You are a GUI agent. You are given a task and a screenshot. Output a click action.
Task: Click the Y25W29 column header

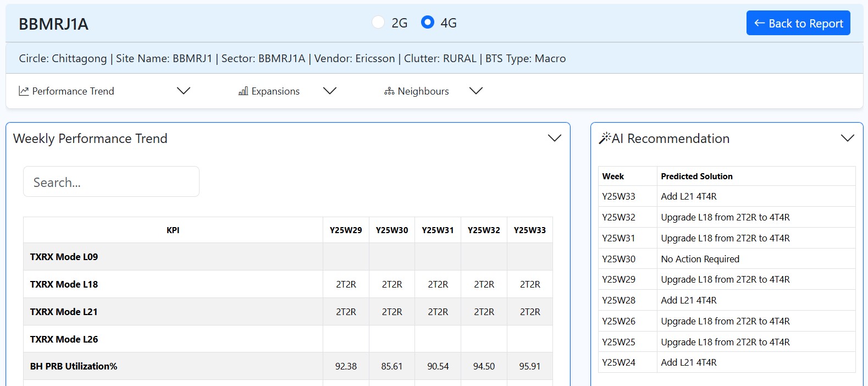[346, 230]
